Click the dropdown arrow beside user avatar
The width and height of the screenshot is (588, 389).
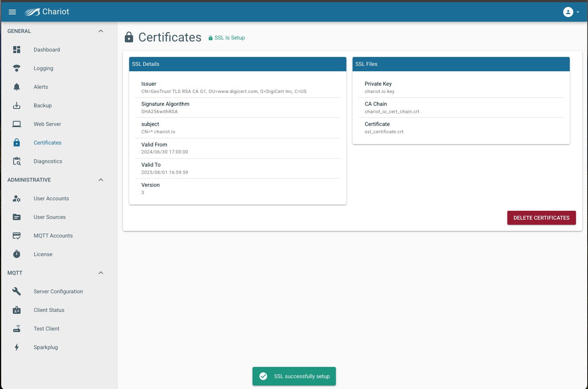pos(578,12)
